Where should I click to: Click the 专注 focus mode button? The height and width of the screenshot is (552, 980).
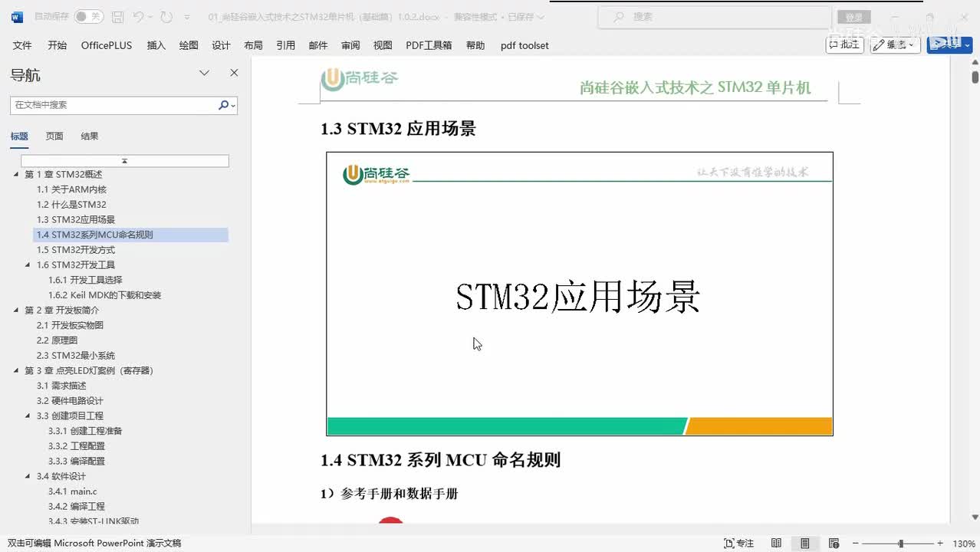tap(739, 544)
